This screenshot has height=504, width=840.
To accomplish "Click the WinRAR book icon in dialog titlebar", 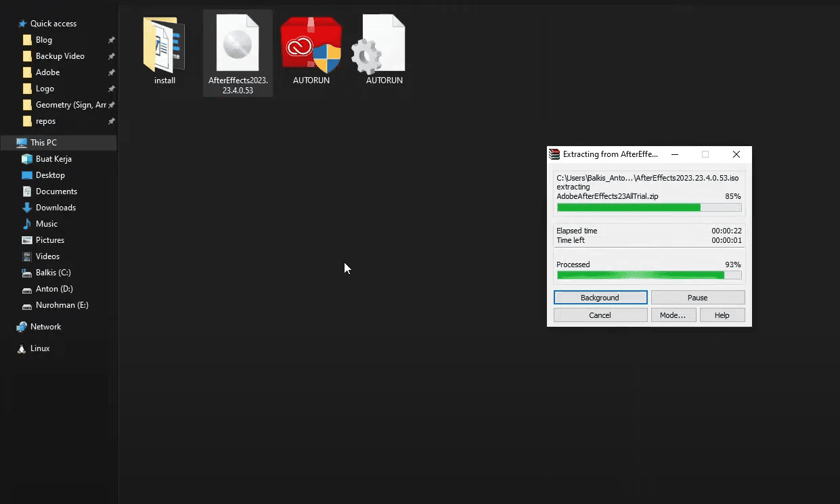I will [x=554, y=154].
